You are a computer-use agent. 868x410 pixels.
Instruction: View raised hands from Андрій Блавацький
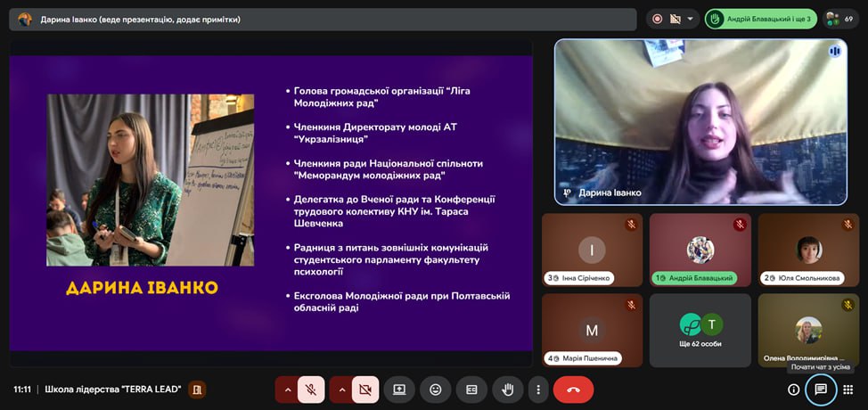(x=760, y=19)
